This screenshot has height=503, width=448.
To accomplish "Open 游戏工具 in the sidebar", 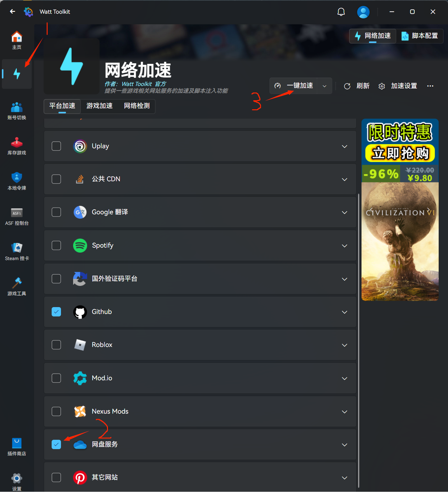I will pos(17,287).
